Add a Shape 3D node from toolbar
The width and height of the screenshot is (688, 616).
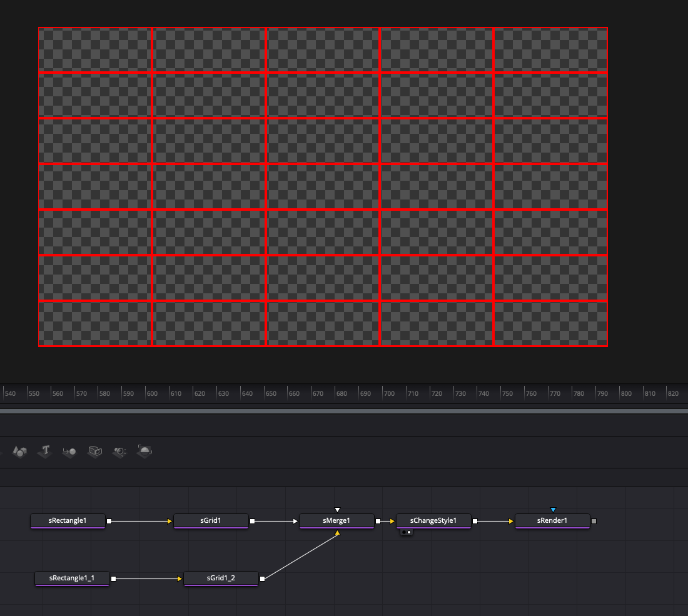click(x=20, y=451)
